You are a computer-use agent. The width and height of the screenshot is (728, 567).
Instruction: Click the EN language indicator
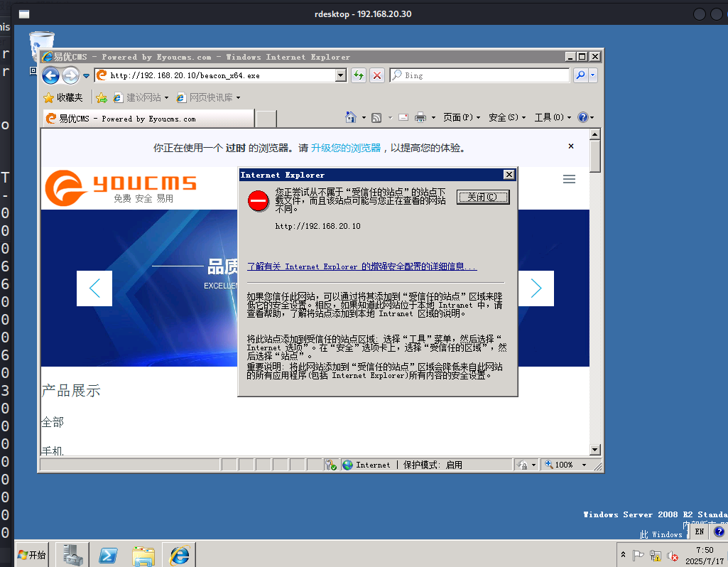(699, 531)
